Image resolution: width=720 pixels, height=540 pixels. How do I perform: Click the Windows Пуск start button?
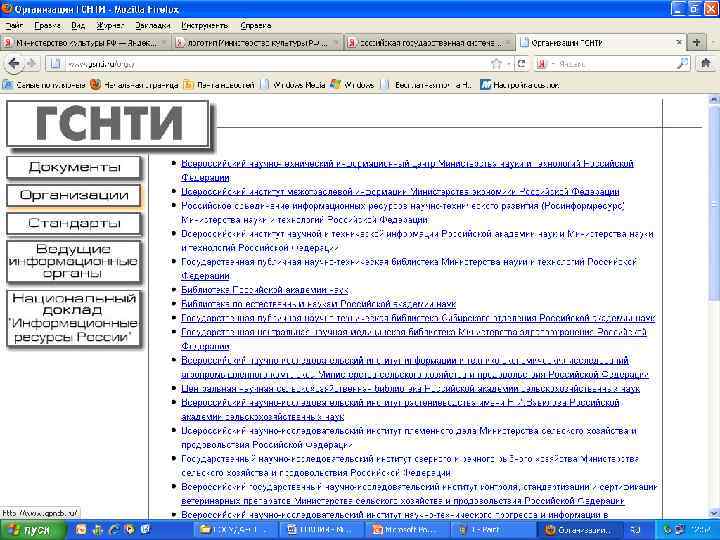point(32,530)
